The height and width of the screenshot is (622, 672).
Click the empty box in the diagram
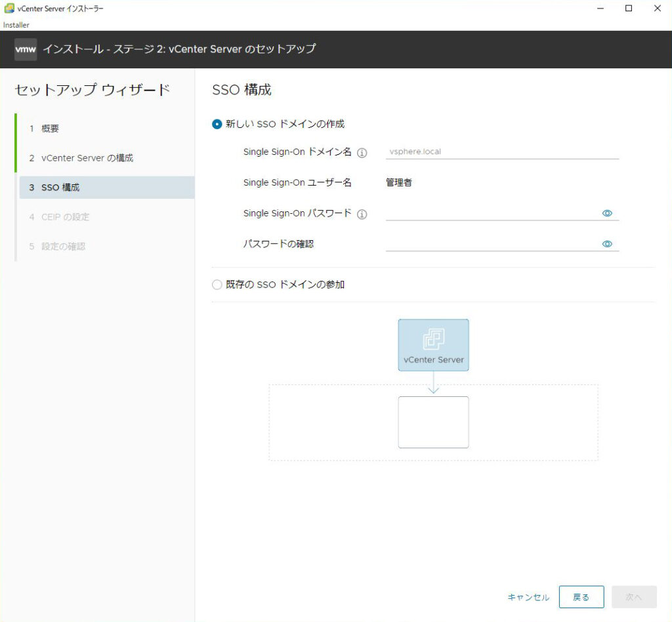pyautogui.click(x=433, y=423)
